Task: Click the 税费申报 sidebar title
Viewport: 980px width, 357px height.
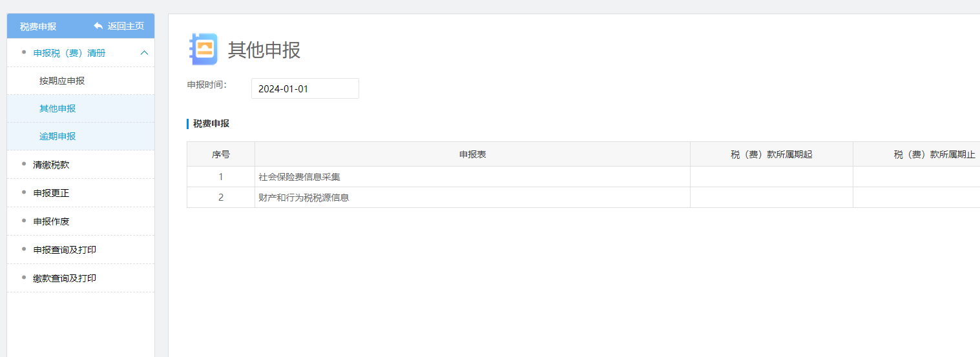Action: pos(38,26)
